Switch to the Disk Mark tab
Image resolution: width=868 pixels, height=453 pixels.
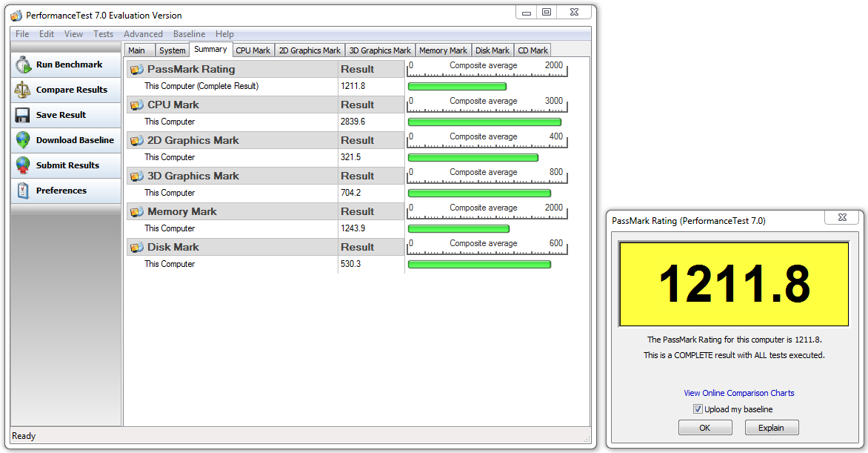point(492,50)
